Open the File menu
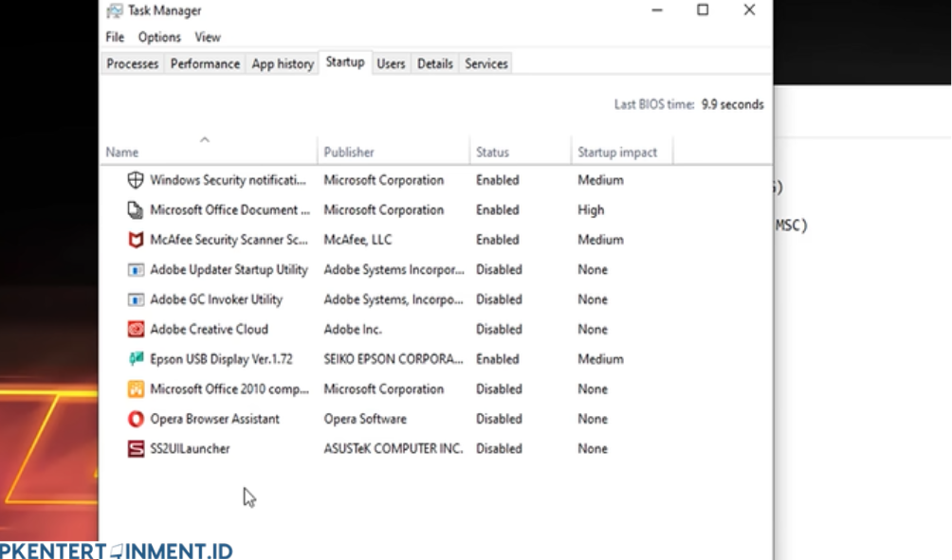This screenshot has width=952, height=560. [x=115, y=37]
